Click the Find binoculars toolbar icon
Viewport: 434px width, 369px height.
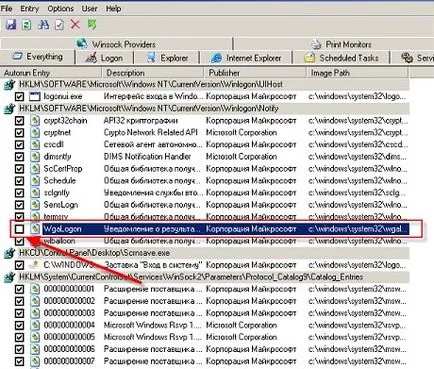[x=43, y=25]
